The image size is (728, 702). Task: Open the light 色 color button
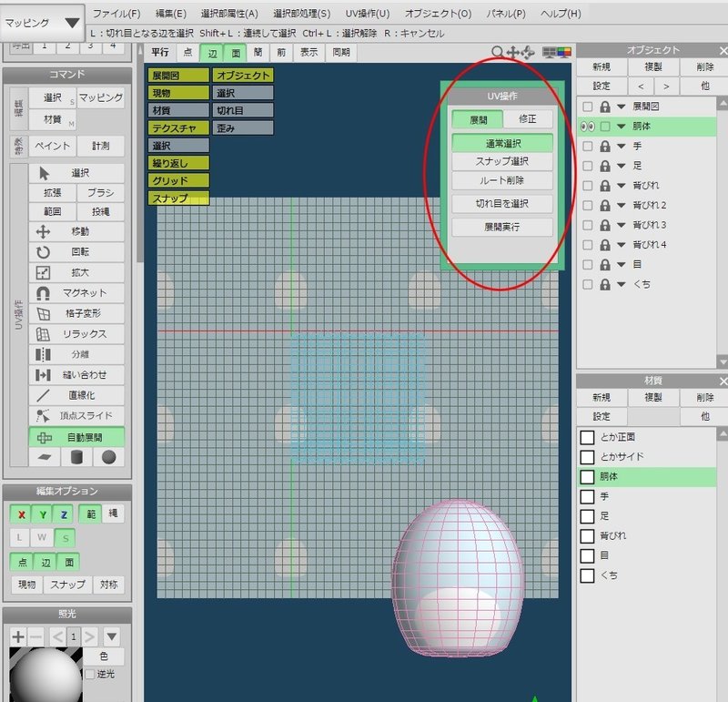point(104,656)
